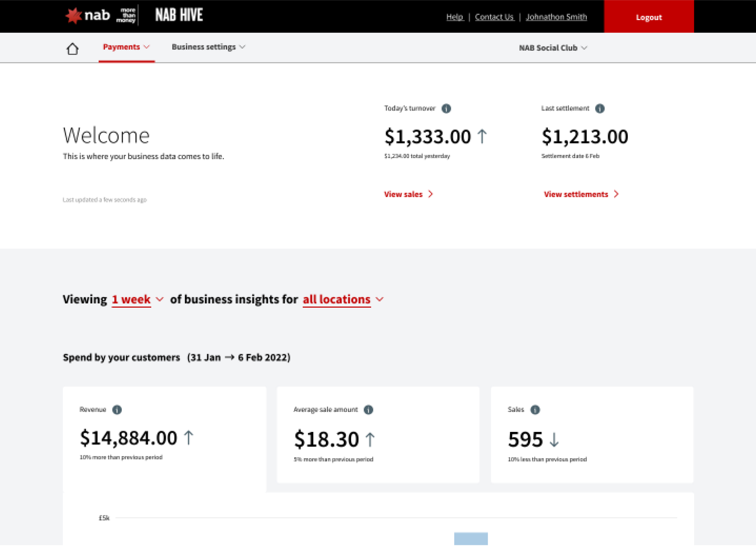756x546 pixels.
Task: Click info icon beside Sales label
Action: tap(535, 410)
